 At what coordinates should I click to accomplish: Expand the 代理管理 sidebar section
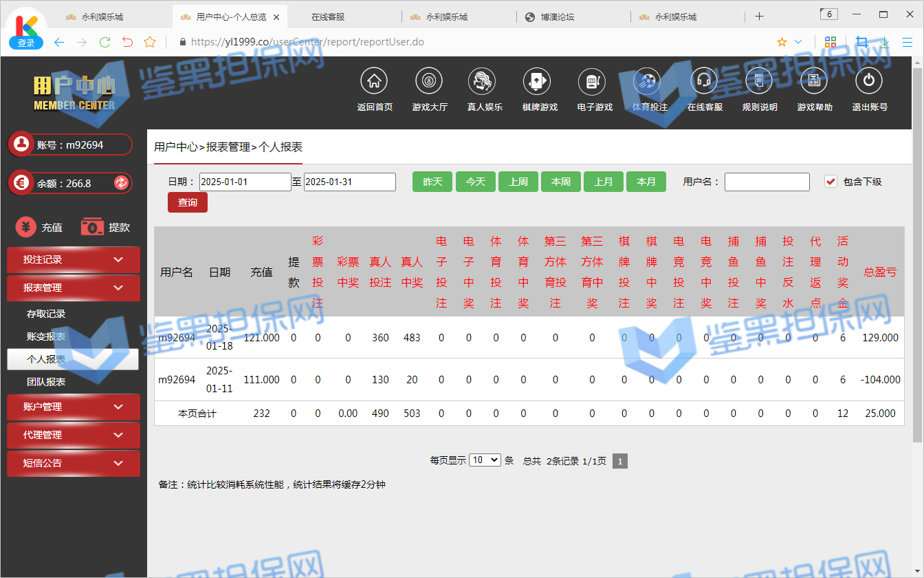pos(73,435)
